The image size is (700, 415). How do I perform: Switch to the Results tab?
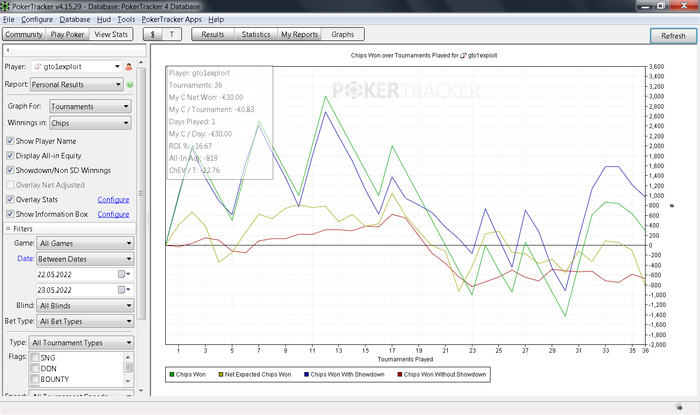212,34
